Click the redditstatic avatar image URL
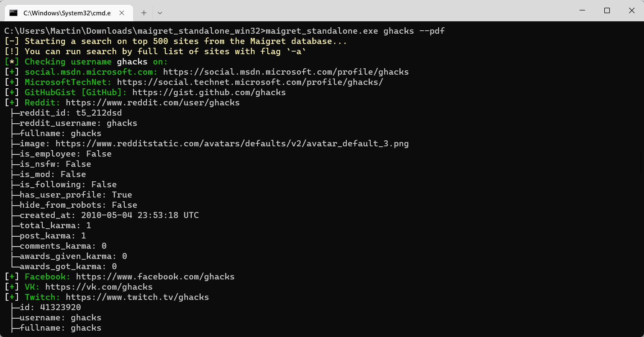This screenshot has height=337, width=644. [x=232, y=144]
